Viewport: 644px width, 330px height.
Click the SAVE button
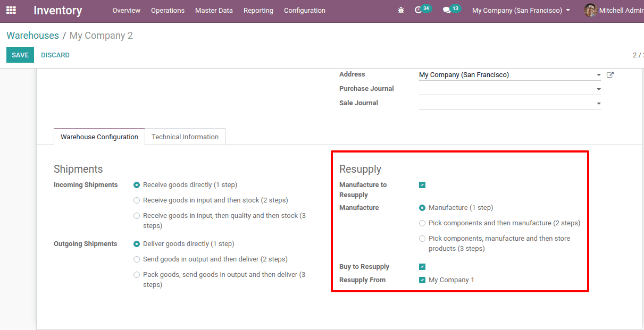click(x=20, y=55)
